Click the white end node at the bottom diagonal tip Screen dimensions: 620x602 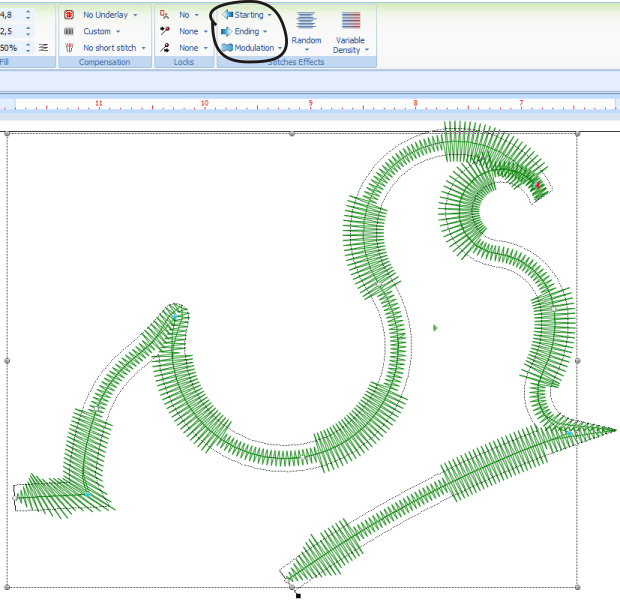click(x=287, y=581)
